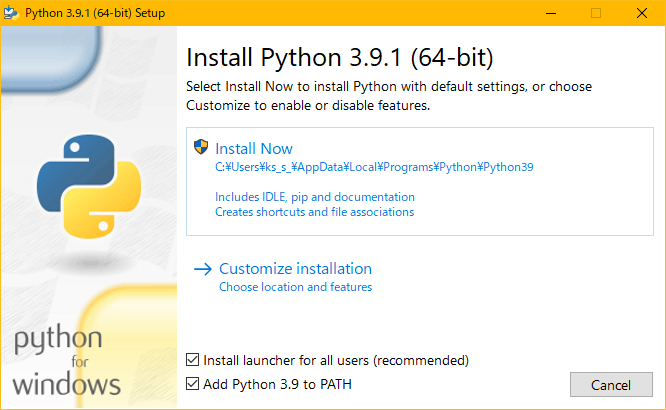Click the "python for windows" branding text
666x410 pixels.
click(x=68, y=360)
